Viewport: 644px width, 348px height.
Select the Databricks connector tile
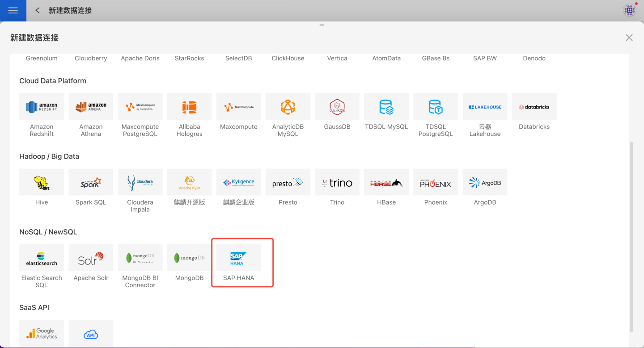(x=534, y=106)
